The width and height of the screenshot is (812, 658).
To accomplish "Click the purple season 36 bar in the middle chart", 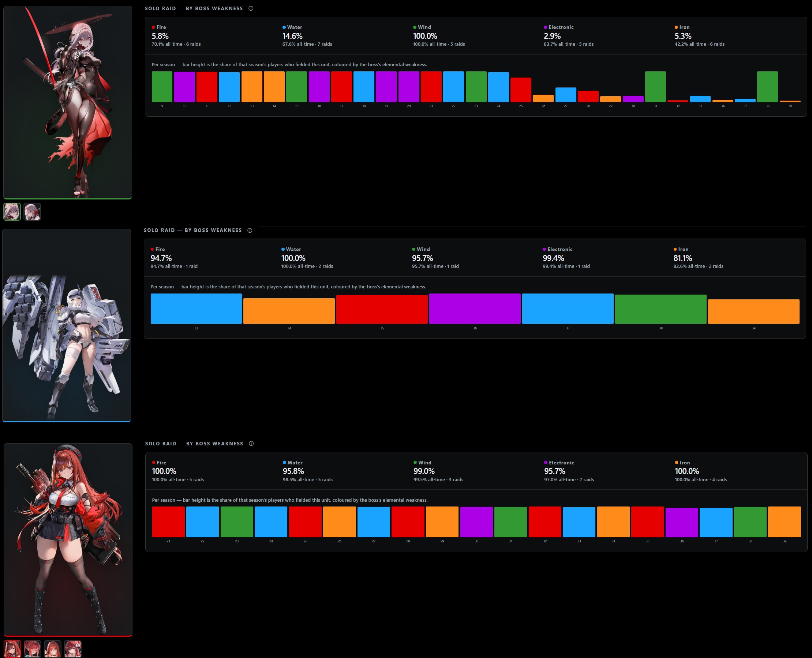I will pos(475,309).
